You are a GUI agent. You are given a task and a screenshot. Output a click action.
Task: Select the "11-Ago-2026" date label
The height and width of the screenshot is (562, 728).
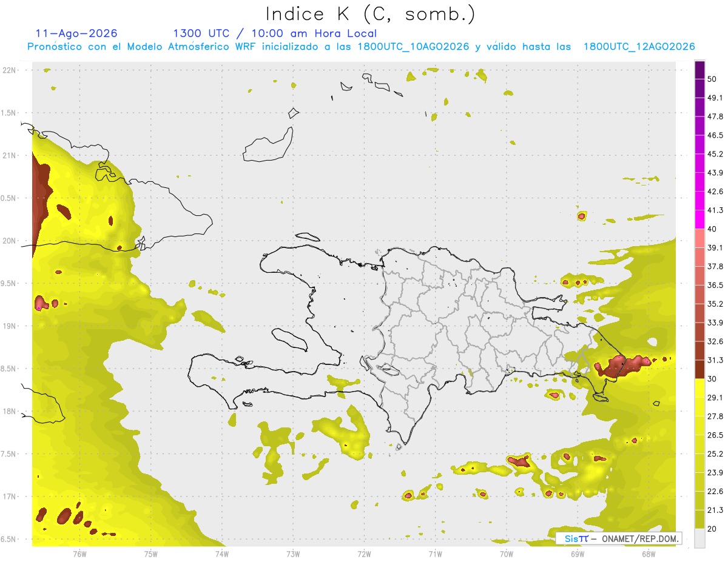coord(76,33)
